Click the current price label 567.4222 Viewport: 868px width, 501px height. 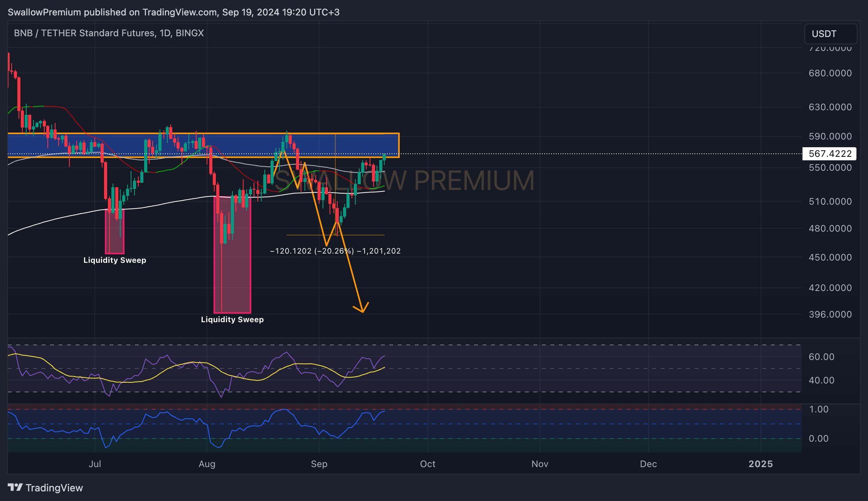(x=829, y=154)
